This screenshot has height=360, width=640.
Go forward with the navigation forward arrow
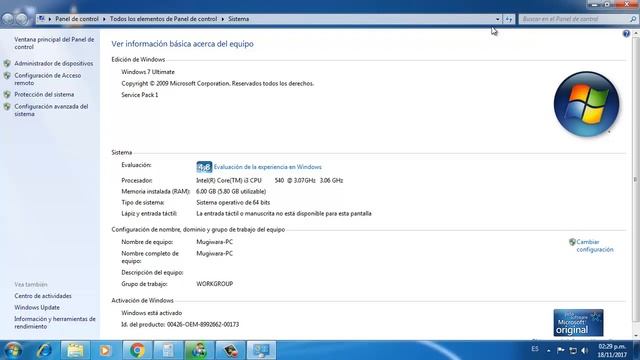(22, 19)
